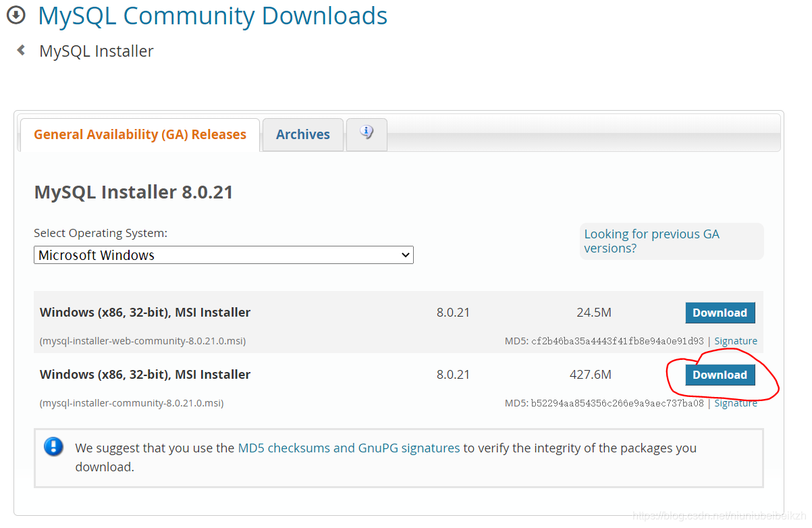This screenshot has height=528, width=812.
Task: Click the 427.6M file size
Action: 591,375
